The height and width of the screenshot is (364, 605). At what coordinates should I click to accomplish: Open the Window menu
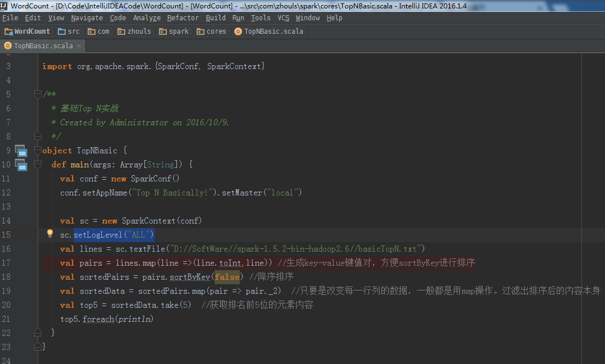(x=307, y=18)
